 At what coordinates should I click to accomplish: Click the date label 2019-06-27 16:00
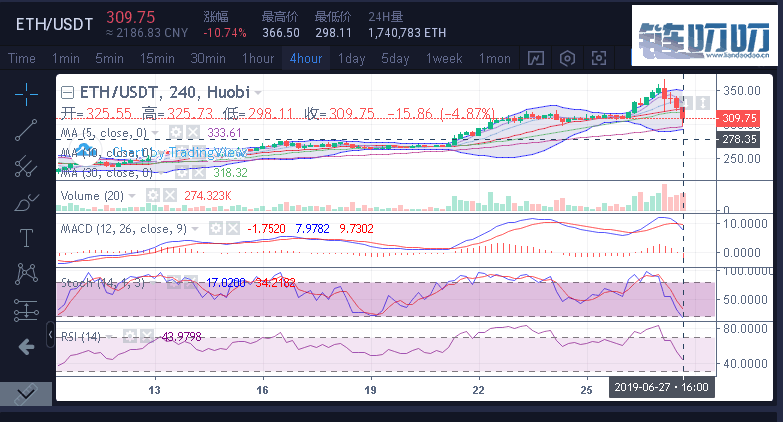(x=662, y=388)
